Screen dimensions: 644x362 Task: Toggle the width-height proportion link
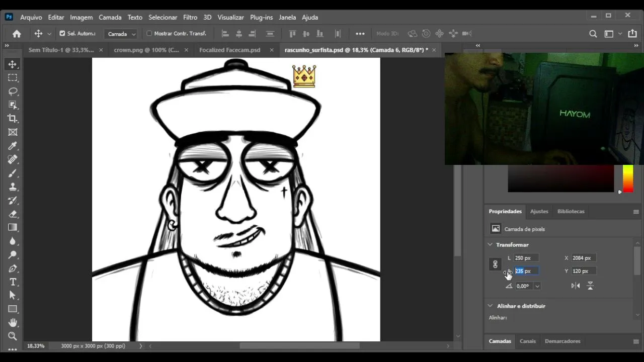pyautogui.click(x=495, y=264)
